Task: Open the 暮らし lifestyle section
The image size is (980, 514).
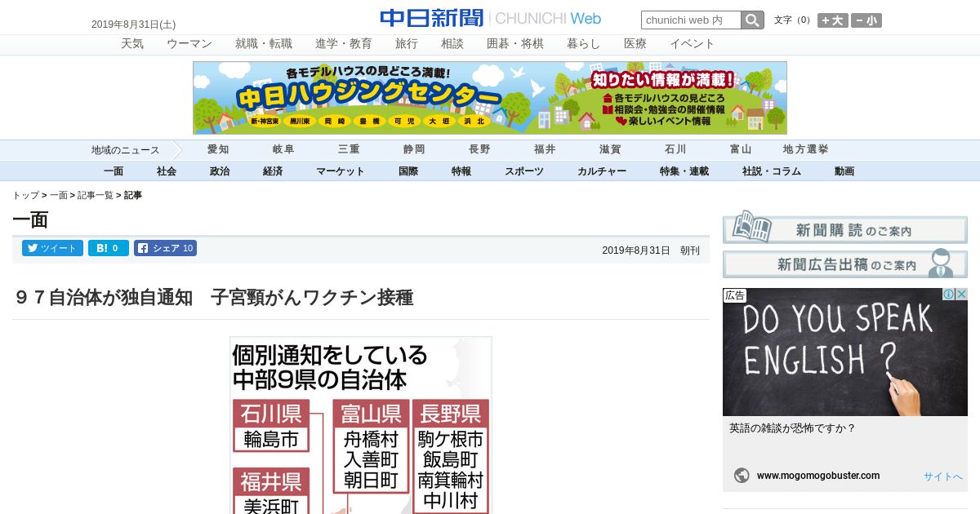Action: coord(584,44)
